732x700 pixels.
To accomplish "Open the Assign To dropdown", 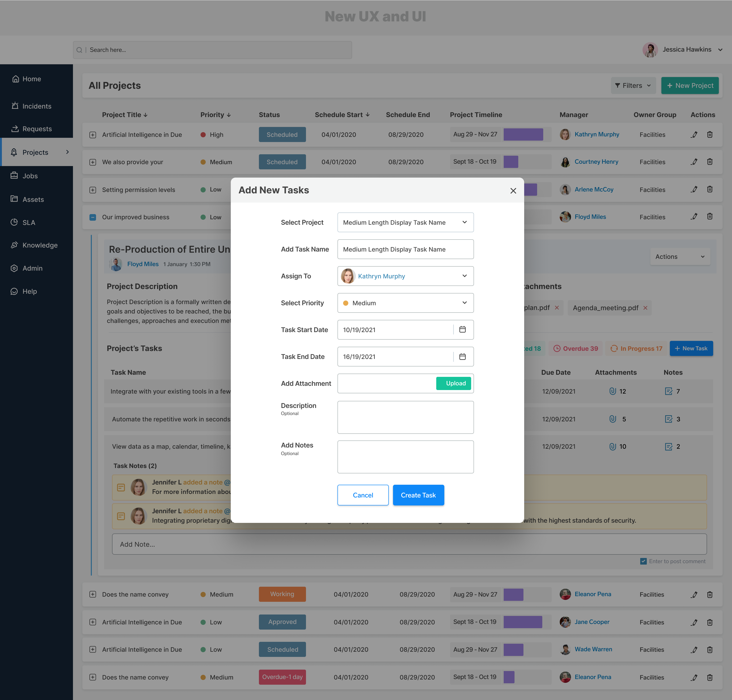I will click(x=405, y=276).
